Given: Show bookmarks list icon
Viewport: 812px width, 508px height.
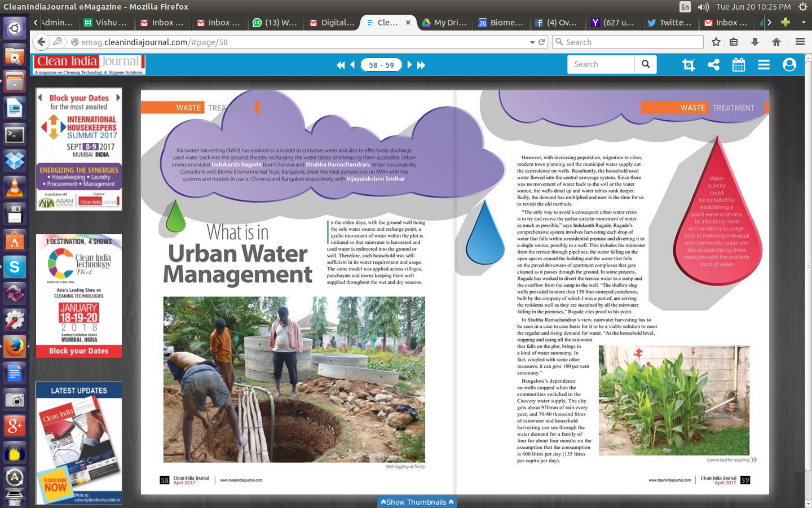Looking at the screenshot, I should 734,42.
